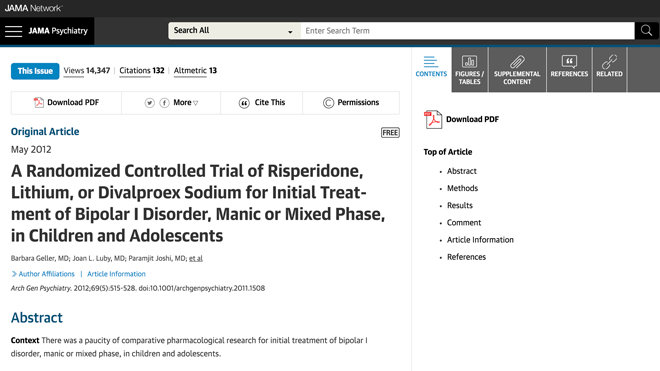660x371 pixels.
Task: Click the JAMA Network logo
Action: [34, 8]
